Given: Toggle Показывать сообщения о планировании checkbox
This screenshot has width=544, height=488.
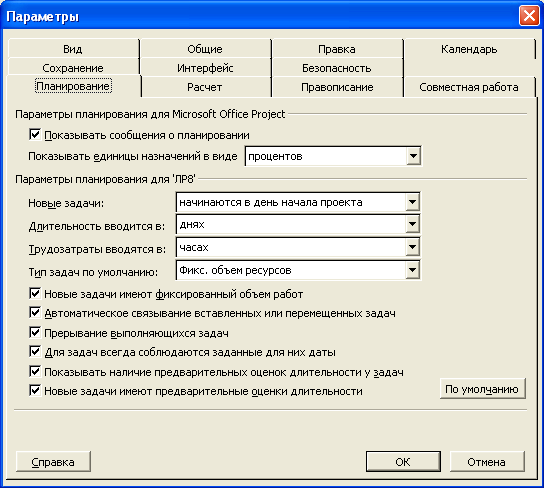Looking at the screenshot, I should [35, 134].
